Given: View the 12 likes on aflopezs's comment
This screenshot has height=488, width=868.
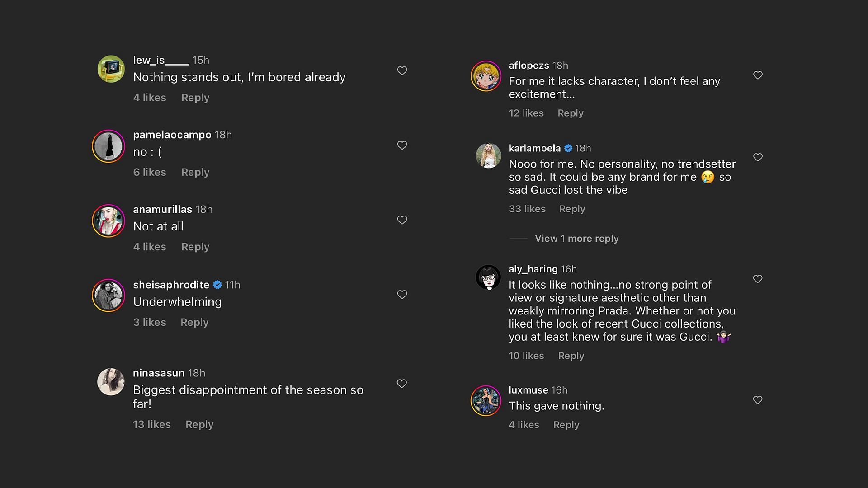Looking at the screenshot, I should point(526,113).
